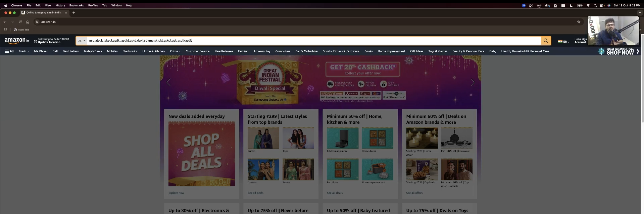Open the View menu
Screen dimensions: 644x214
pyautogui.click(x=48, y=5)
